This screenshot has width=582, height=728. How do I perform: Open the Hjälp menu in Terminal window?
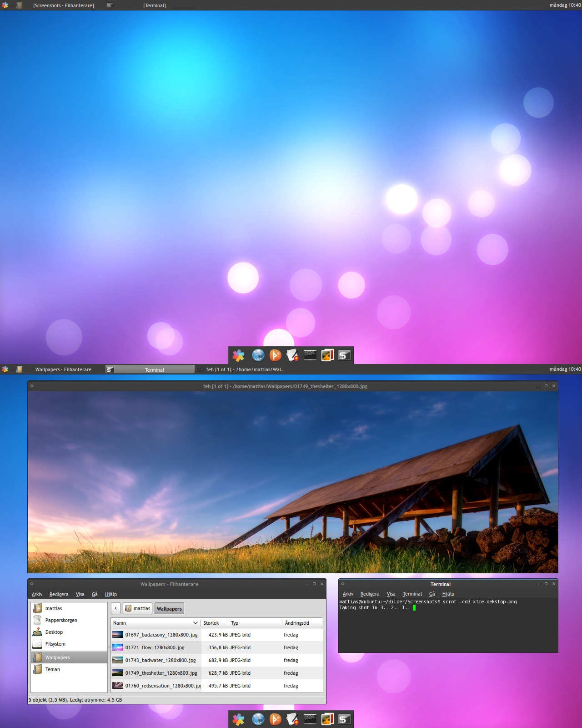pyautogui.click(x=448, y=594)
